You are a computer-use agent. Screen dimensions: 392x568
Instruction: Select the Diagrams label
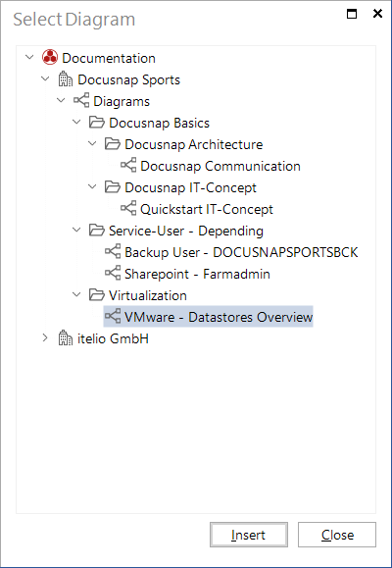coord(122,101)
